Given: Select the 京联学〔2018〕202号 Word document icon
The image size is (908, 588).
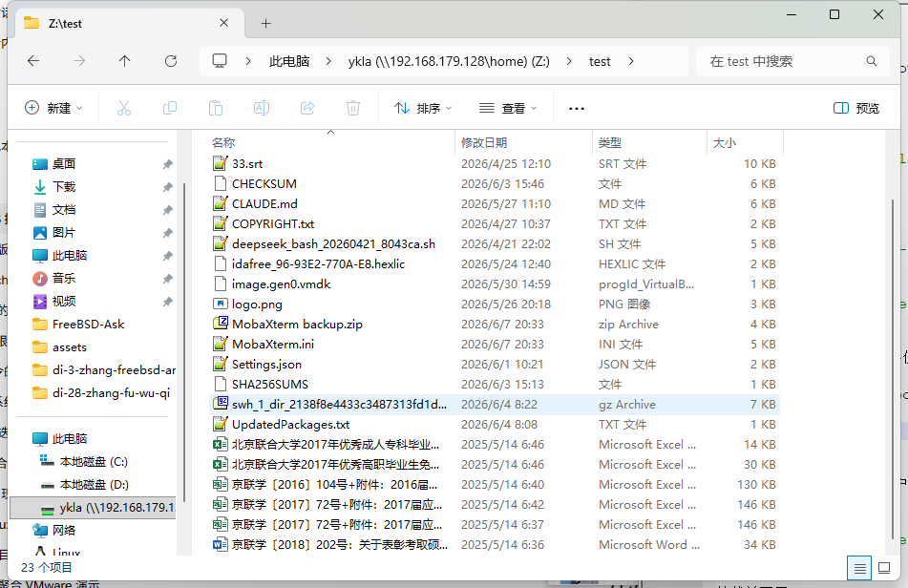Looking at the screenshot, I should [x=220, y=545].
